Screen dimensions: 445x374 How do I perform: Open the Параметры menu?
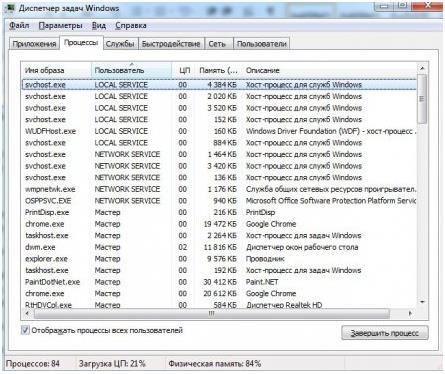pyautogui.click(x=60, y=25)
